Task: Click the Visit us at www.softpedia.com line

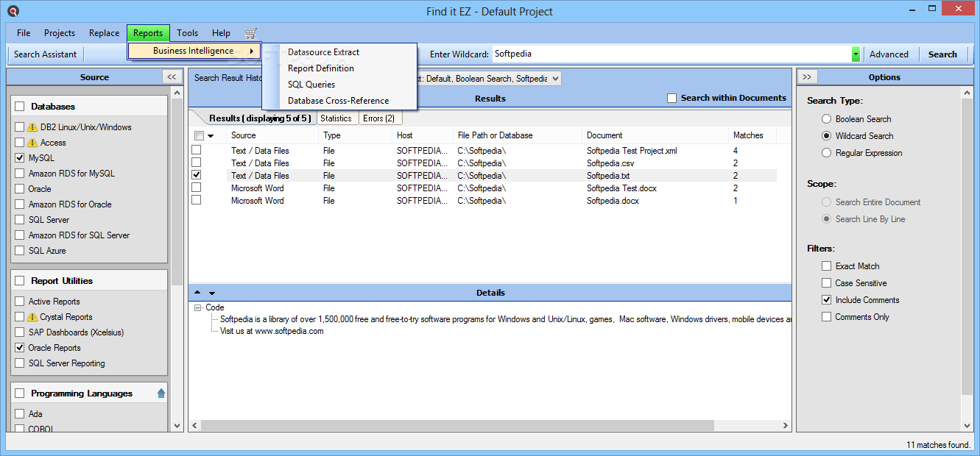Action: (x=272, y=331)
